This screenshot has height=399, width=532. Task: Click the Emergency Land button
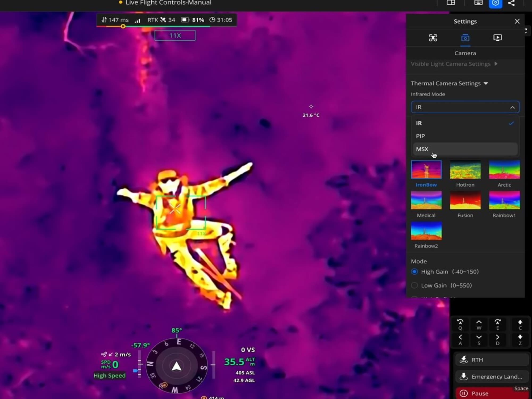(492, 376)
